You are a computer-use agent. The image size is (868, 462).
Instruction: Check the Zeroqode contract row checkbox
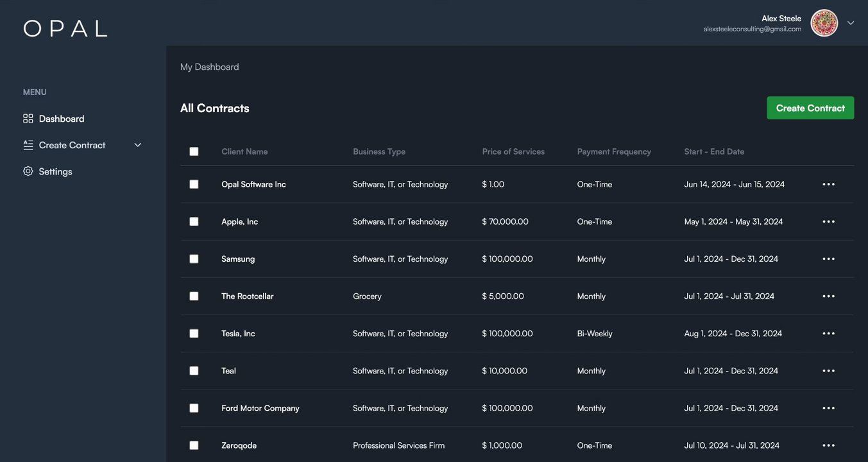194,445
